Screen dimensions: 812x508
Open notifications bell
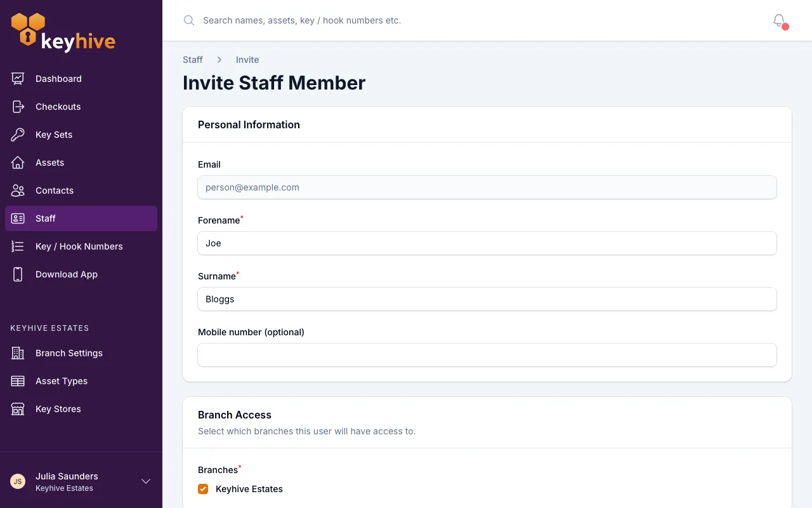coord(780,21)
